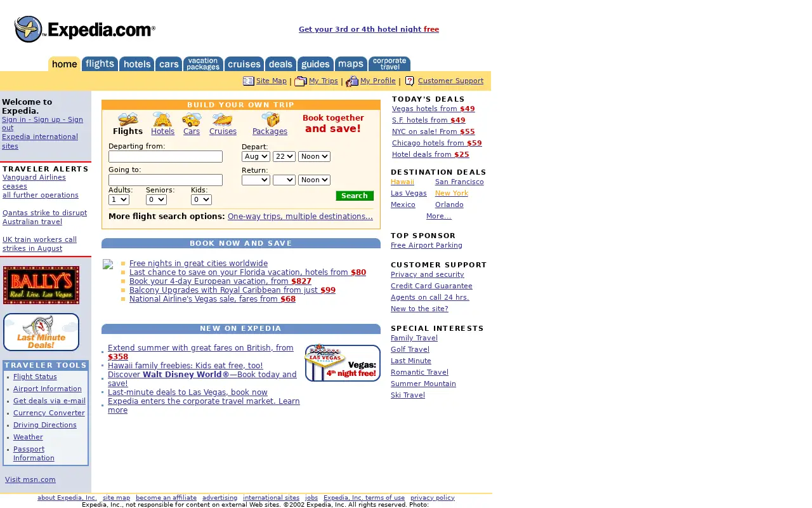Open the Hawaii destination deal
The height and width of the screenshot is (508, 812).
pos(402,182)
